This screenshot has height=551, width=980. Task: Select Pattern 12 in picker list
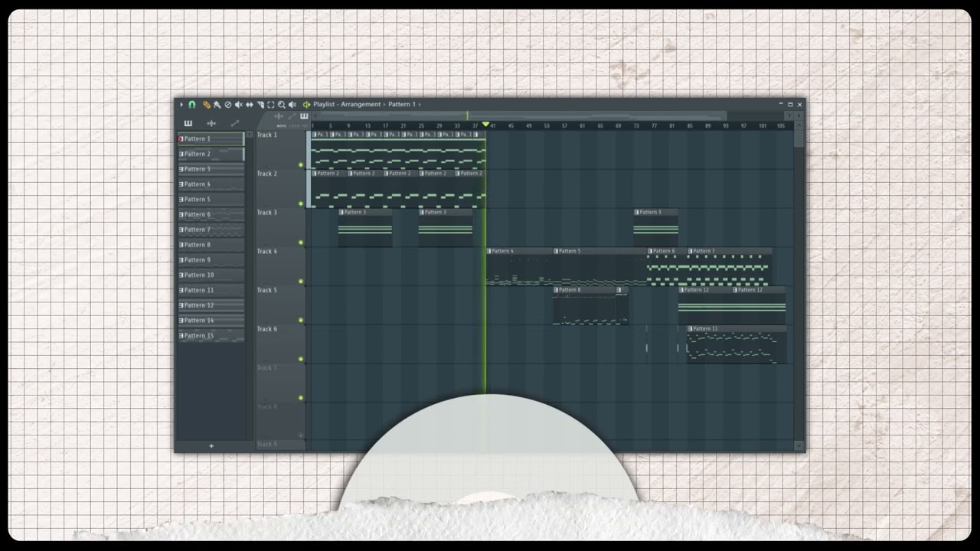pos(211,305)
